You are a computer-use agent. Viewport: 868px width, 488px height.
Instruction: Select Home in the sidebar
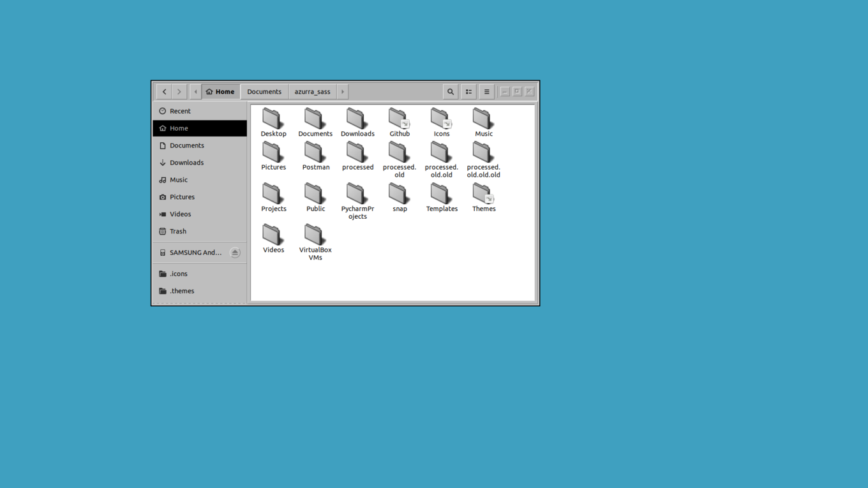(x=200, y=128)
